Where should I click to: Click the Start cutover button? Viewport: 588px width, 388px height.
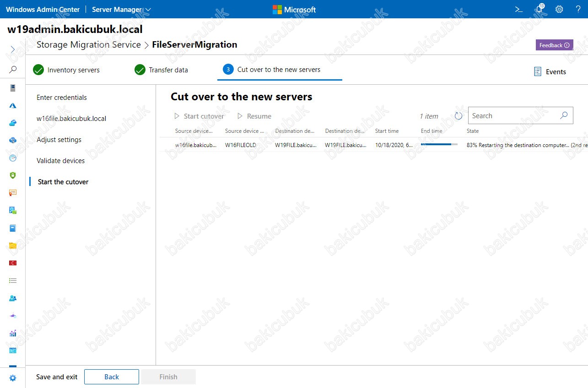pyautogui.click(x=200, y=116)
